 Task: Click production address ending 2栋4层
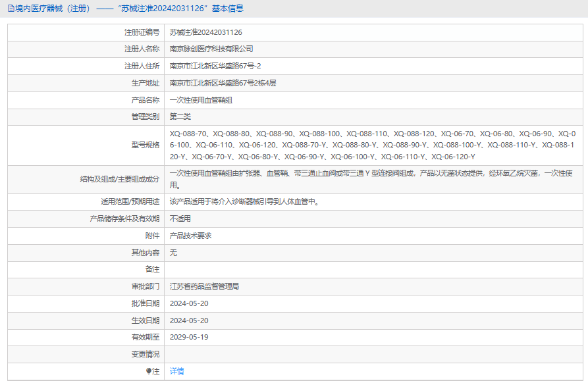223,83
